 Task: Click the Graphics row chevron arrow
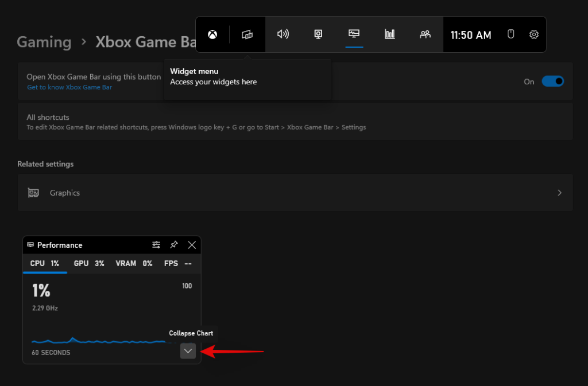coord(559,193)
